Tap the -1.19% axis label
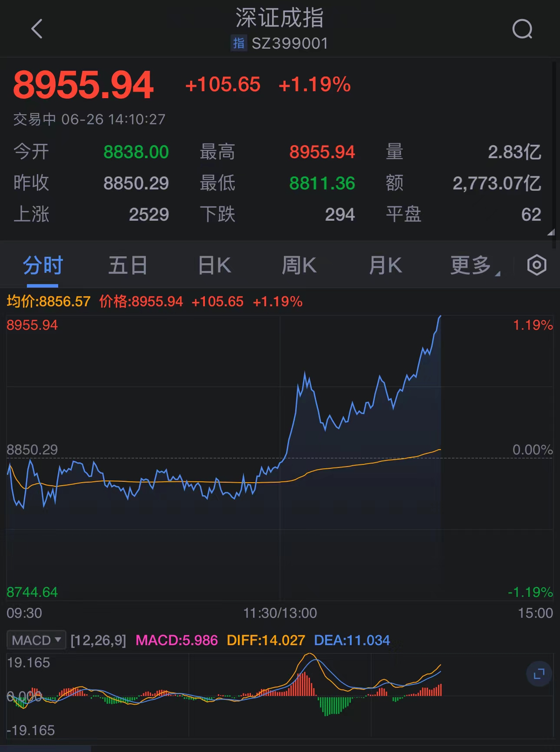Viewport: 560px width, 752px height. point(530,592)
